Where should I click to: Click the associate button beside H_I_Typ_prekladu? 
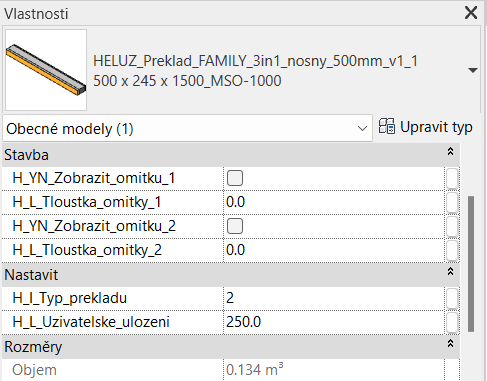coord(452,298)
